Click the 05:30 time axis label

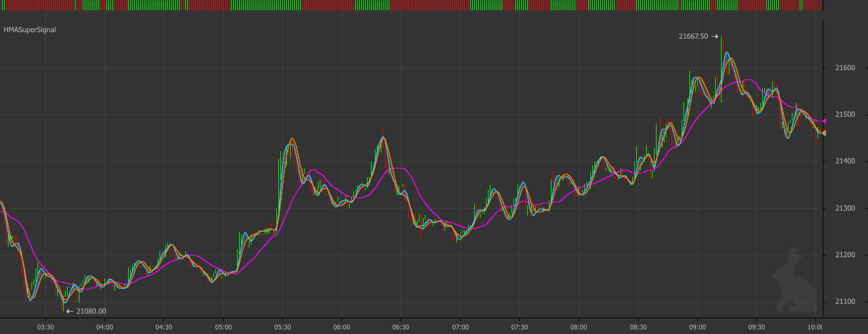282,327
